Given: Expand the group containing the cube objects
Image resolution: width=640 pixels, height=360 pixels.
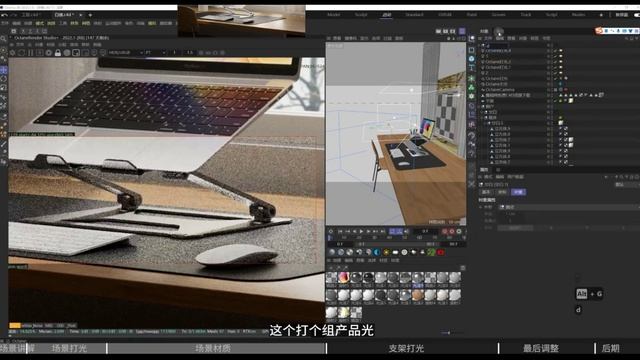Looking at the screenshot, I should coord(484,123).
